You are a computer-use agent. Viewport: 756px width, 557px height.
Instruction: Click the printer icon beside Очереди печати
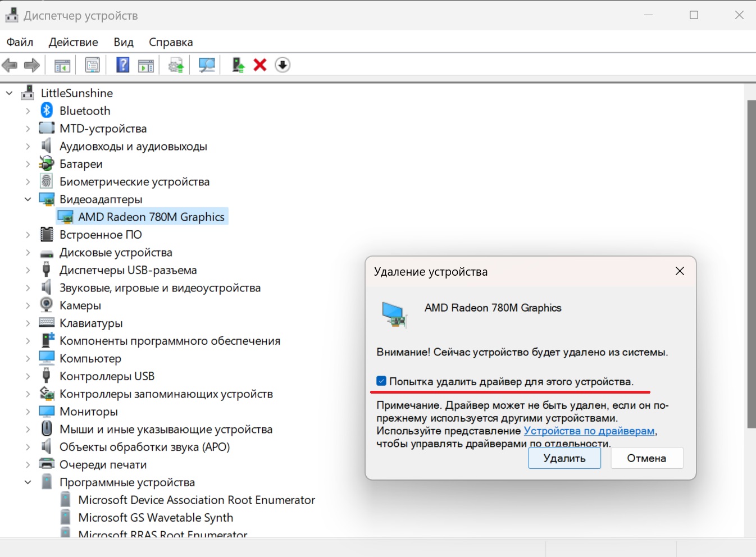(47, 464)
